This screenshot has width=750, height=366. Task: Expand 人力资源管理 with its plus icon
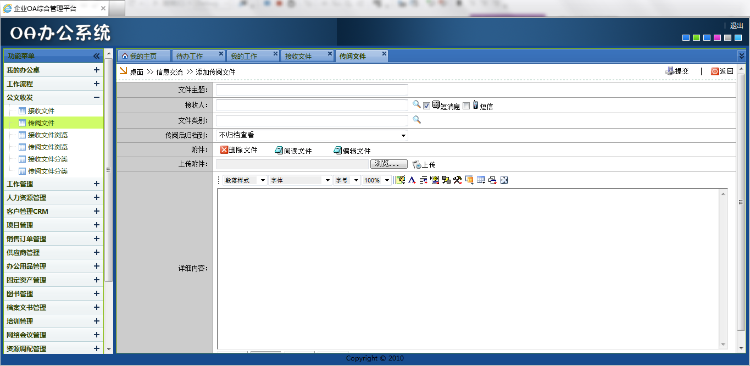(96, 198)
